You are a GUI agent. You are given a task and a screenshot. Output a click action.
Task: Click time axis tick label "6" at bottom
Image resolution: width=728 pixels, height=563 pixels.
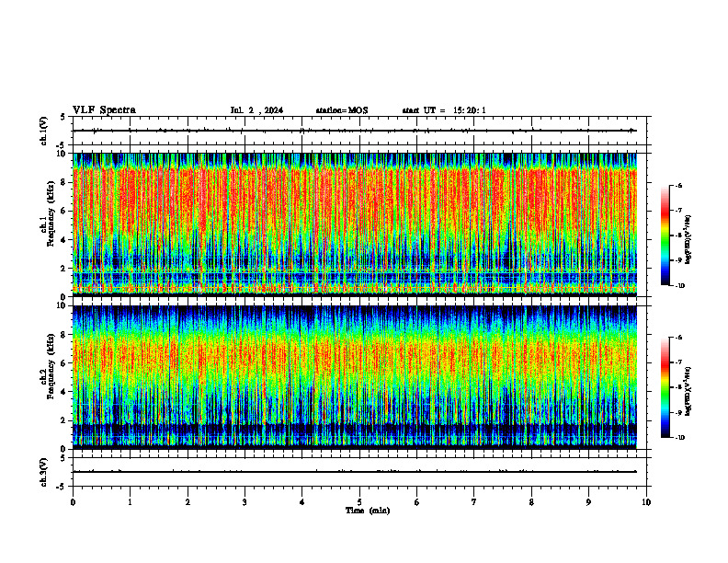point(417,502)
